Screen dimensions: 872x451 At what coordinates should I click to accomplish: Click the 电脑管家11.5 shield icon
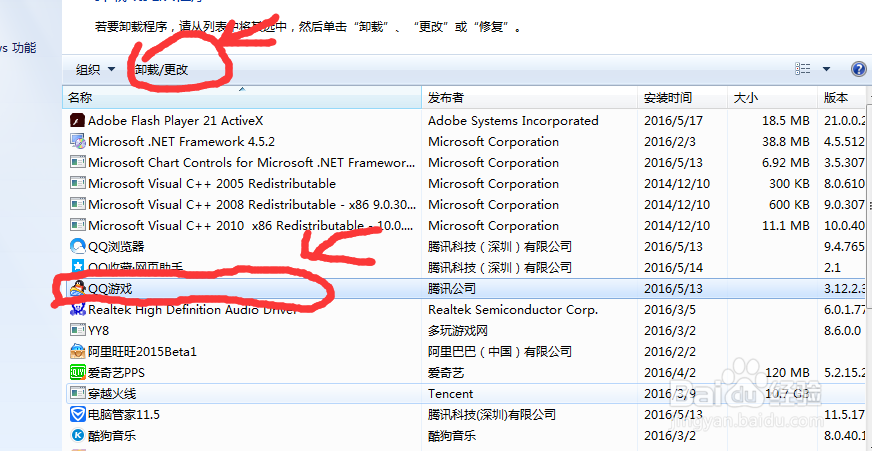click(x=77, y=414)
